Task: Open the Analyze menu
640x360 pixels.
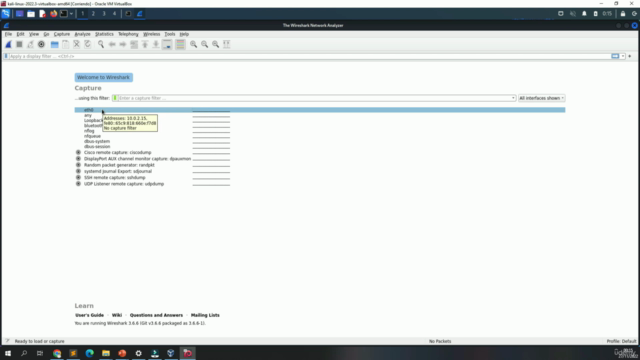Action: point(82,34)
